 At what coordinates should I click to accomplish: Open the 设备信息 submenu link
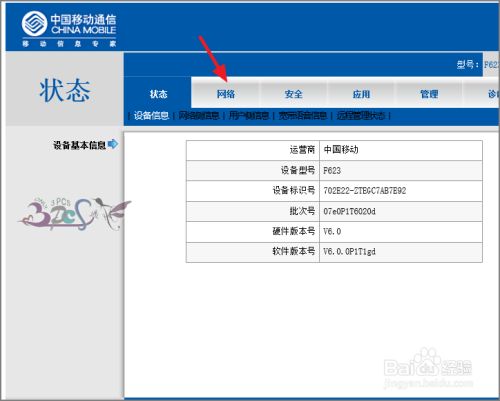pyautogui.click(x=151, y=116)
